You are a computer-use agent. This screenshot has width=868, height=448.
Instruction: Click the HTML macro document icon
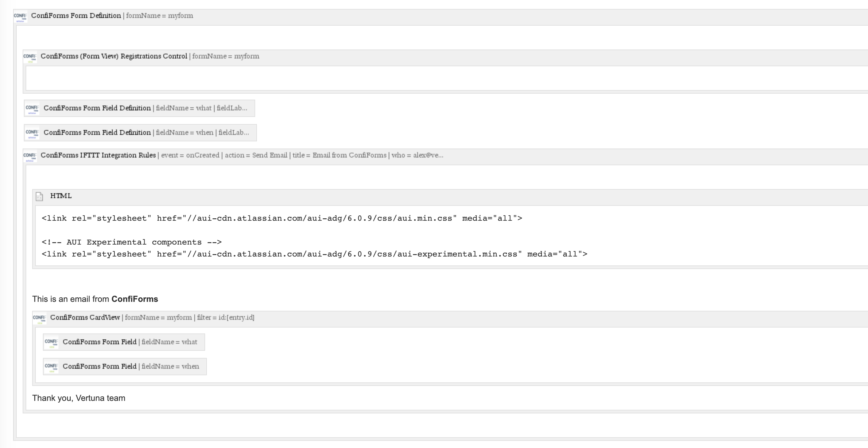click(39, 196)
